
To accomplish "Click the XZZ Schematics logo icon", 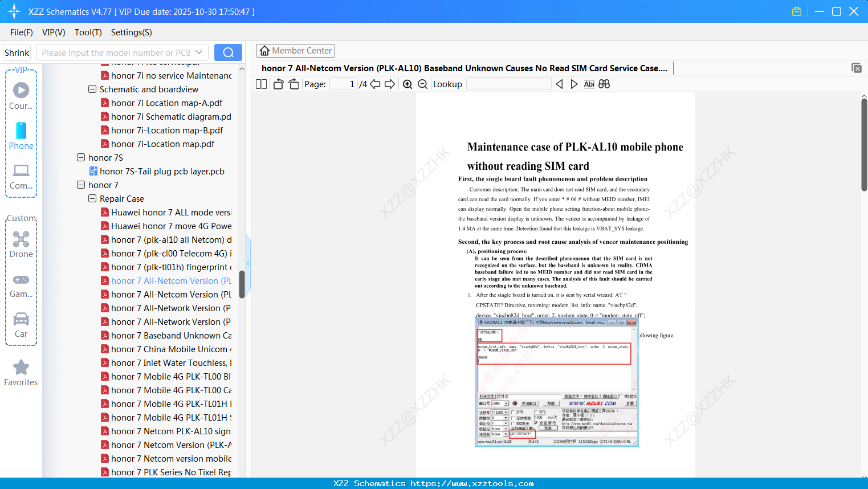I will tap(14, 11).
